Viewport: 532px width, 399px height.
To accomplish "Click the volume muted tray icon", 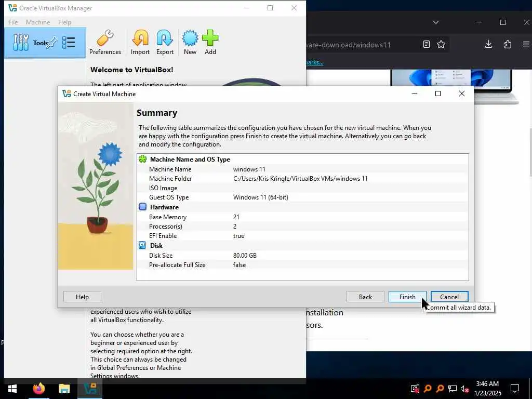I will point(465,389).
